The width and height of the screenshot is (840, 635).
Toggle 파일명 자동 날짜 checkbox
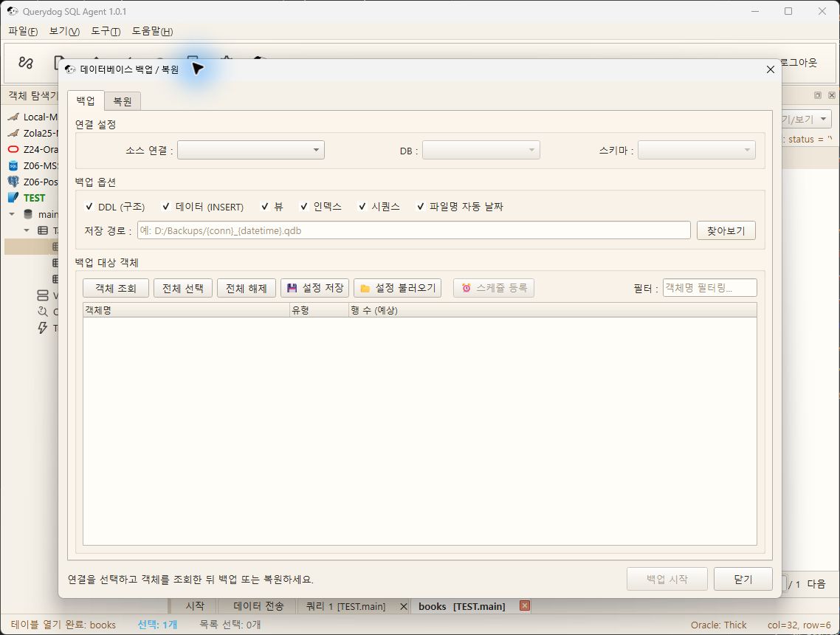pos(421,206)
